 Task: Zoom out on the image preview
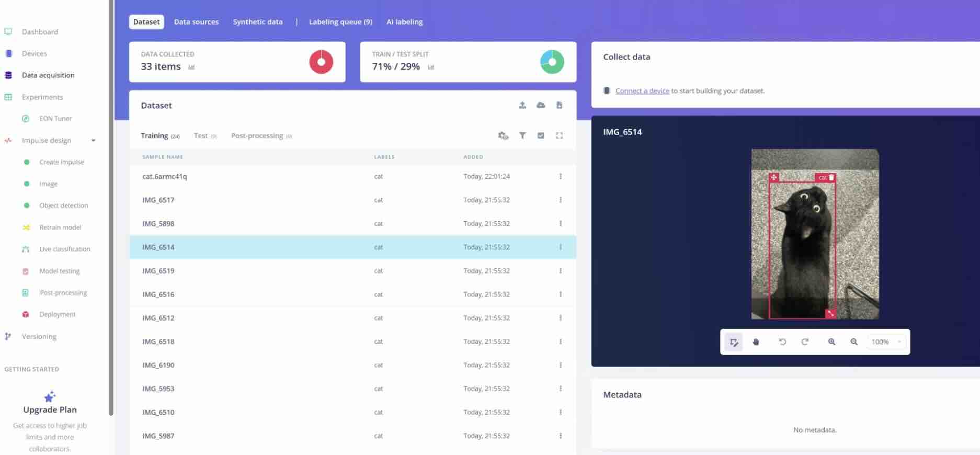pos(853,342)
